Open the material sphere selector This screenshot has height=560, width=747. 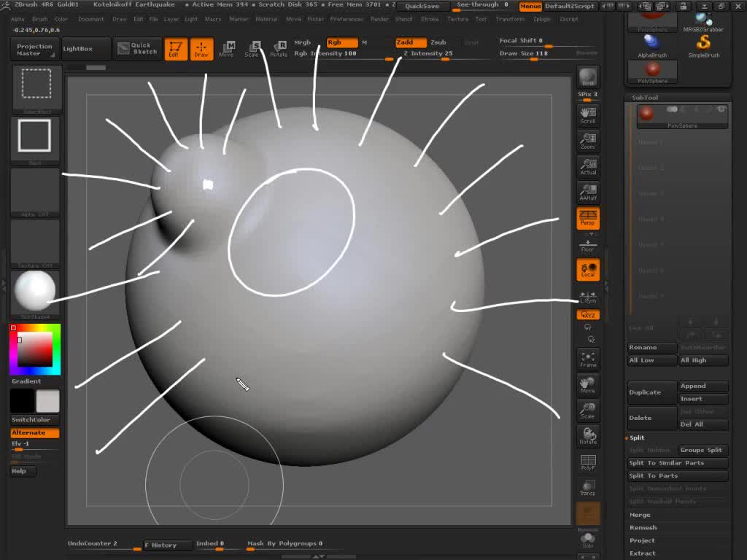pyautogui.click(x=35, y=292)
